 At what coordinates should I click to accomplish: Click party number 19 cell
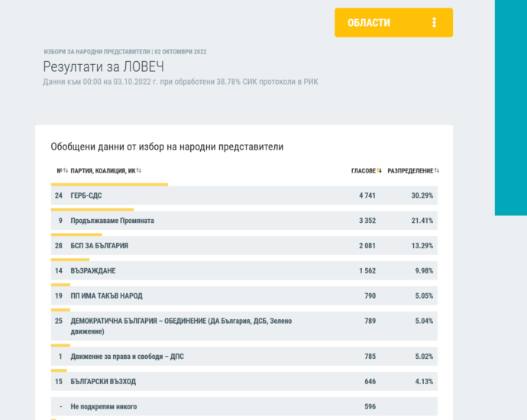[59, 296]
